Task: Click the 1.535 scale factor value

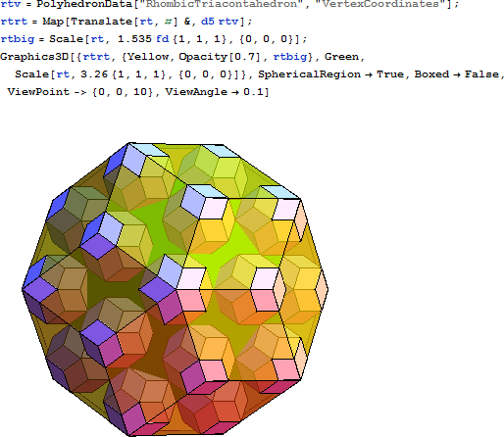Action: (134, 39)
